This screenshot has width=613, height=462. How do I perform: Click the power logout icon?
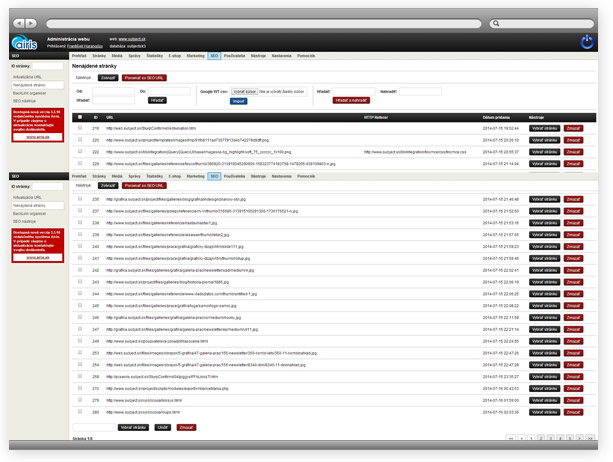click(586, 42)
